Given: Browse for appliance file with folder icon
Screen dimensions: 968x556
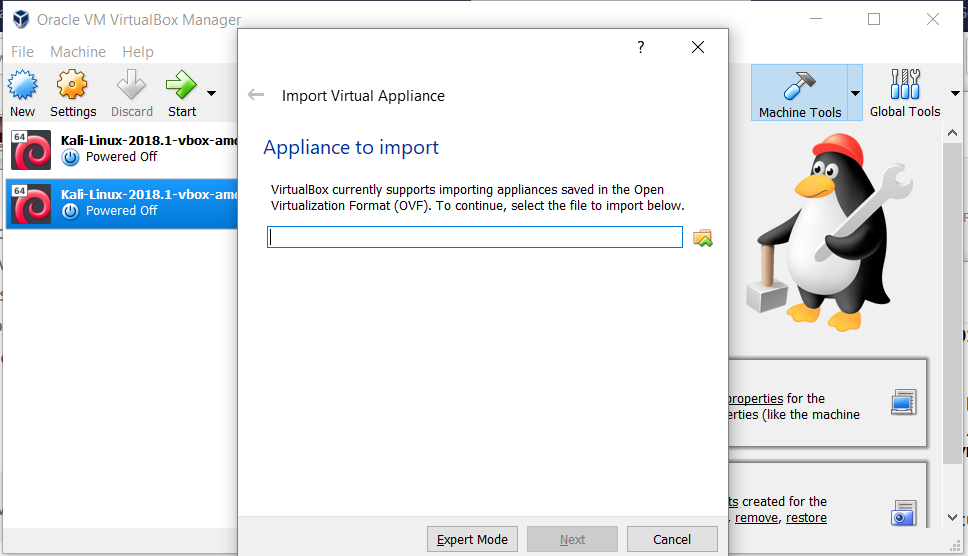Looking at the screenshot, I should coord(703,238).
